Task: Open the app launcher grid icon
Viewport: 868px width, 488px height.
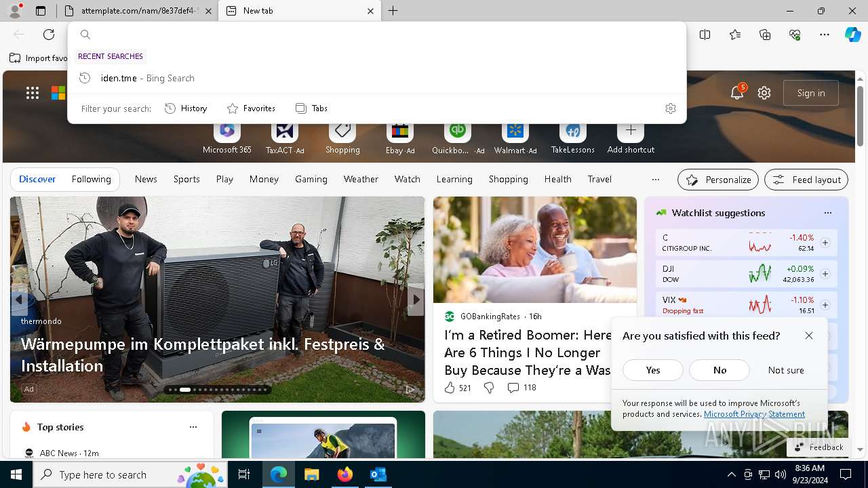Action: [33, 93]
